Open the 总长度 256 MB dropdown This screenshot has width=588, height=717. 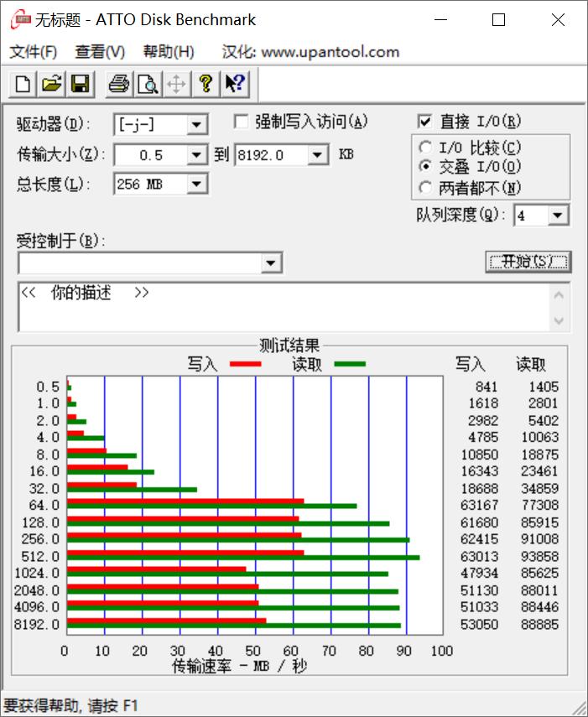tap(197, 184)
